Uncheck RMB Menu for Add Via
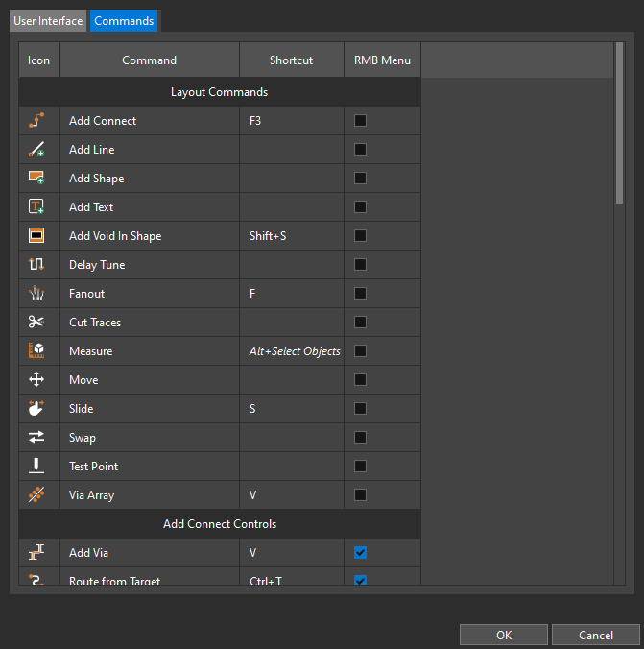This screenshot has height=649, width=644. pos(360,553)
